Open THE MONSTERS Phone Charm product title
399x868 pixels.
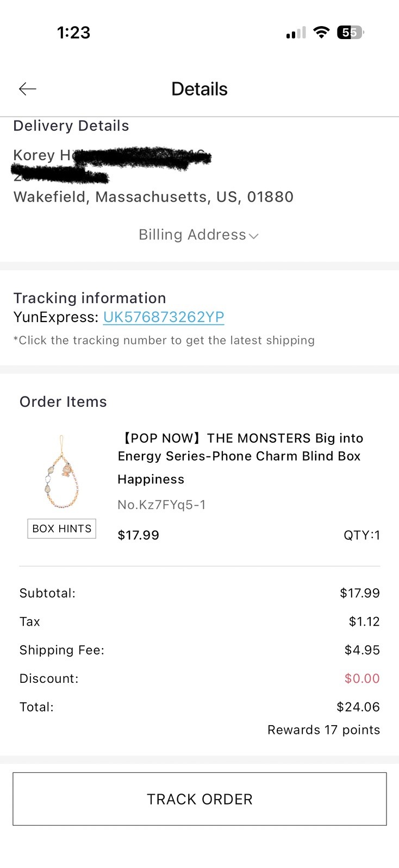click(x=240, y=447)
